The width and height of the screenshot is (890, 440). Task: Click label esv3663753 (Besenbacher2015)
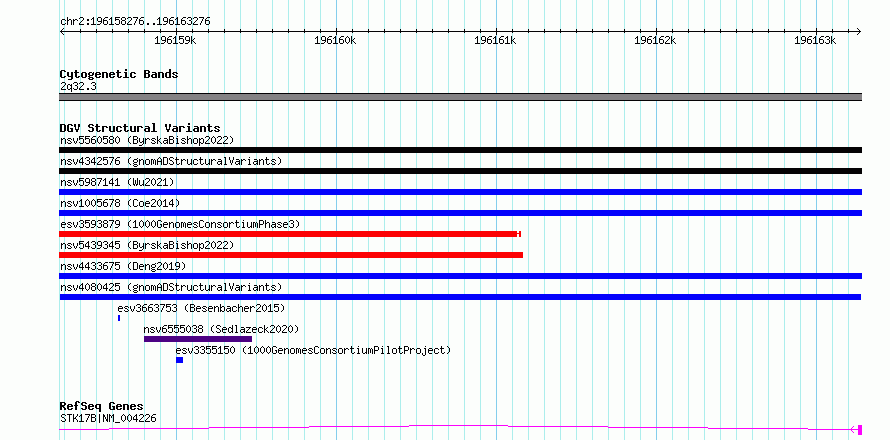(x=201, y=308)
